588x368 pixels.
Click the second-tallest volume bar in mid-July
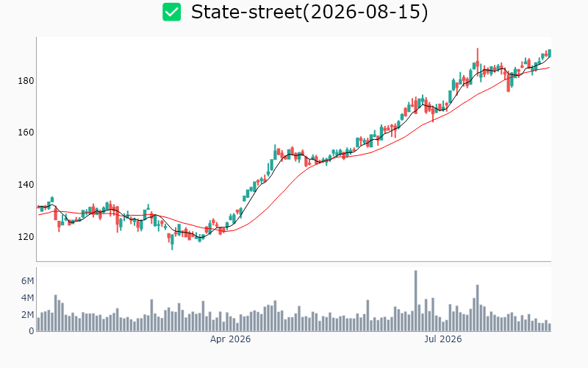pyautogui.click(x=477, y=308)
